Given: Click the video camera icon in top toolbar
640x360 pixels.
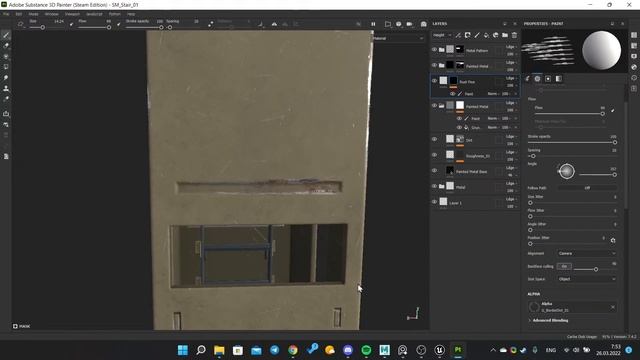Looking at the screenshot, I should pyautogui.click(x=409, y=24).
